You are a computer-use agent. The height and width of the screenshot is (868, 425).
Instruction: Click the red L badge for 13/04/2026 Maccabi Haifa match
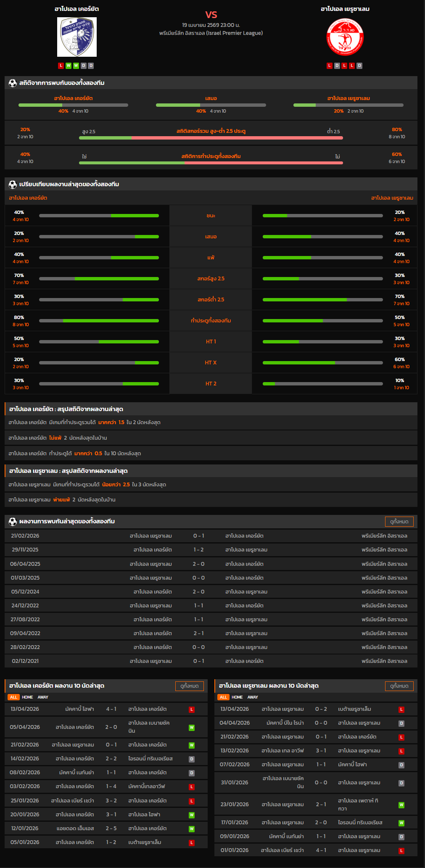pos(192,710)
